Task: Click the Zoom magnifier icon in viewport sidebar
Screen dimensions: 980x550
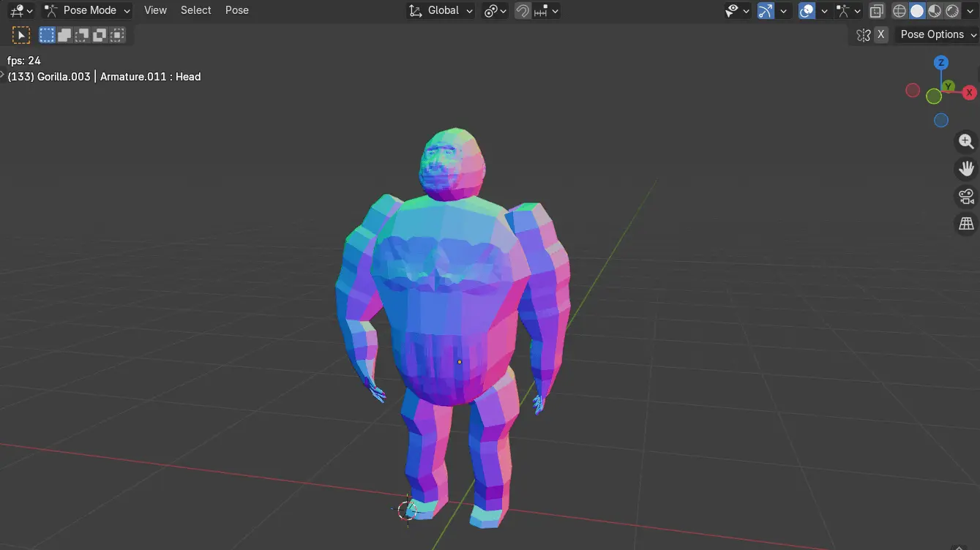Action: coord(966,141)
